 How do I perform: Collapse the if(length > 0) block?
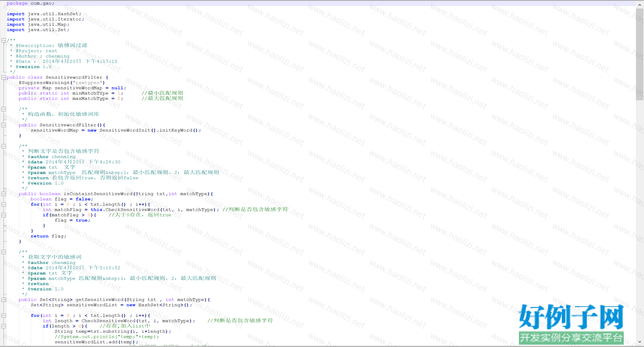tap(3, 326)
